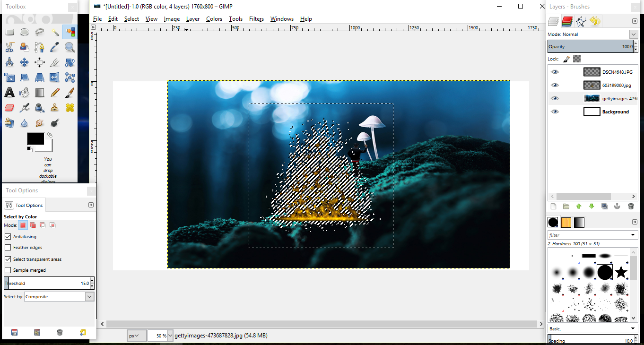Toggle Lock alpha channel checkerboard icon
Screen dimensions: 644x345
(x=577, y=59)
